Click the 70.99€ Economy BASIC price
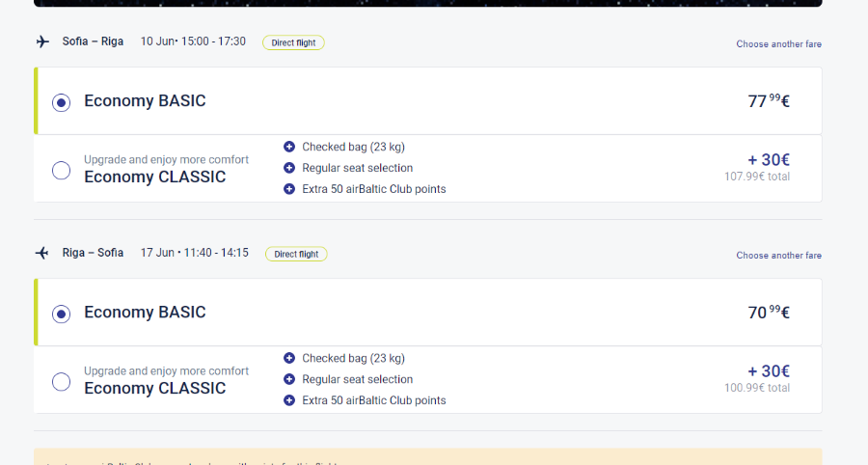Image resolution: width=868 pixels, height=465 pixels. pos(769,313)
